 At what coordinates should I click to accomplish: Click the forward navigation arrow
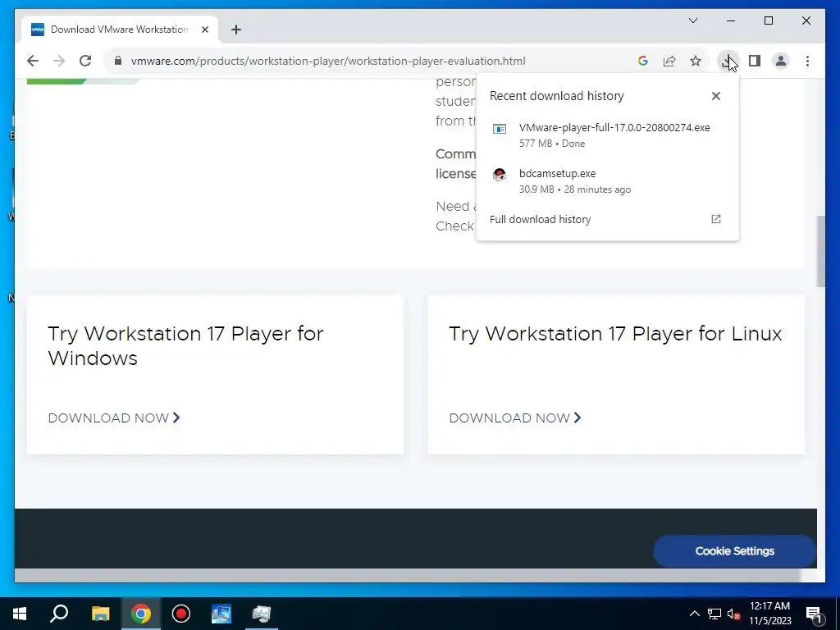point(59,61)
